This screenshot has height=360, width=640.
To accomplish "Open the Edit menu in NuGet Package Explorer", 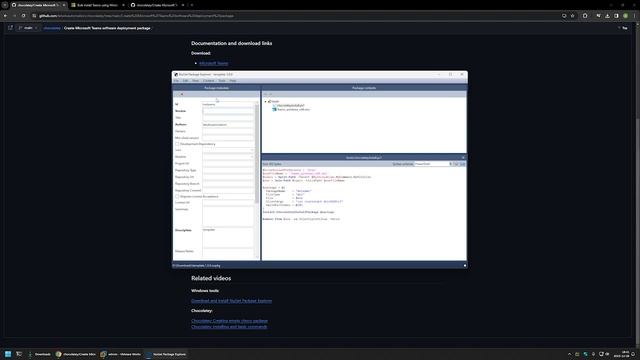I will click(x=185, y=81).
